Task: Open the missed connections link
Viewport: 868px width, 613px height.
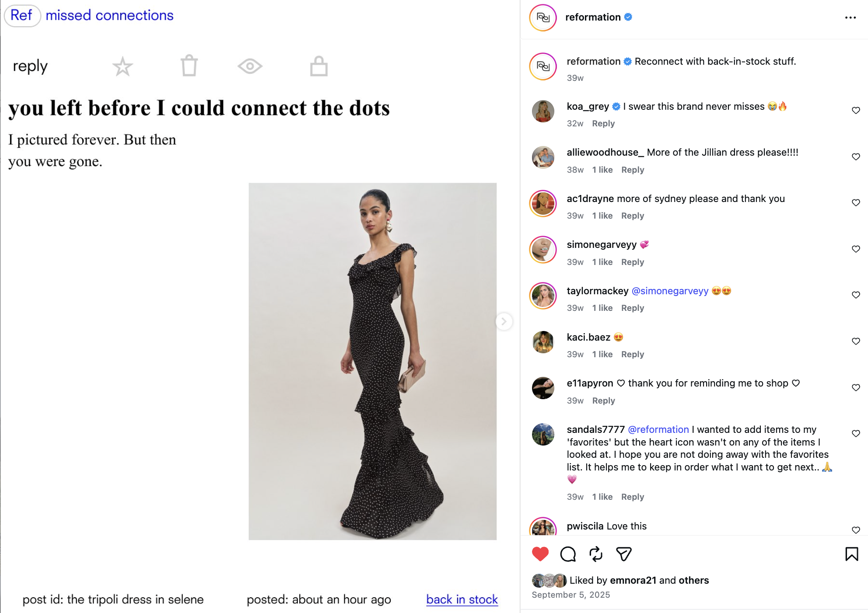Action: click(x=109, y=15)
